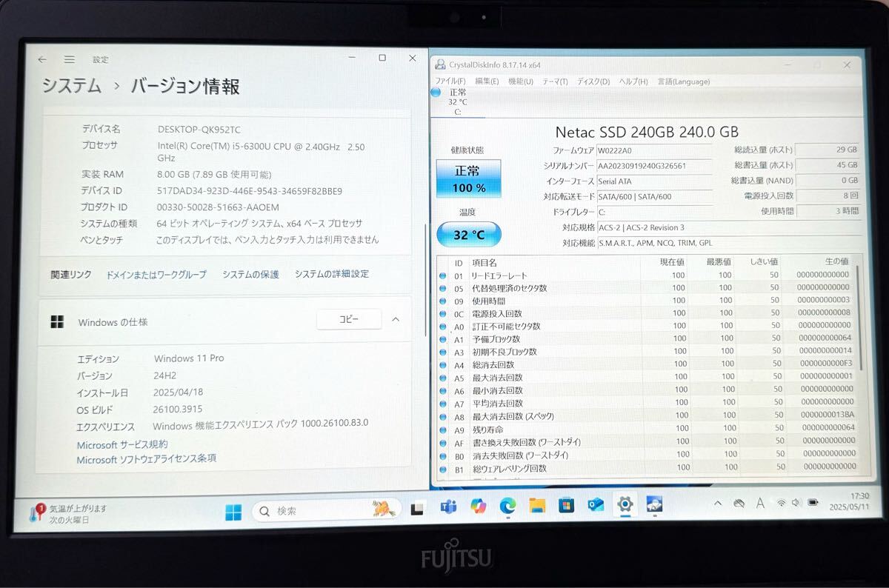Click the 項目名 column header

point(485,263)
